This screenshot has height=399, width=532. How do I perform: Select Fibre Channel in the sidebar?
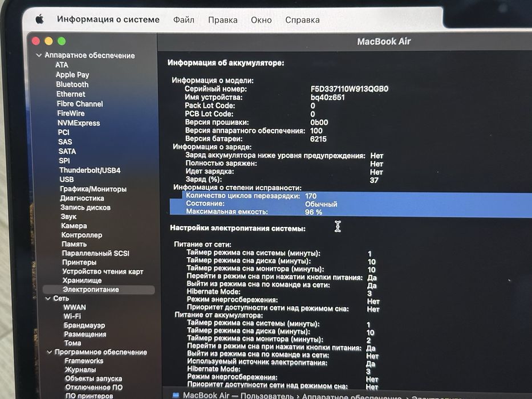click(x=80, y=104)
